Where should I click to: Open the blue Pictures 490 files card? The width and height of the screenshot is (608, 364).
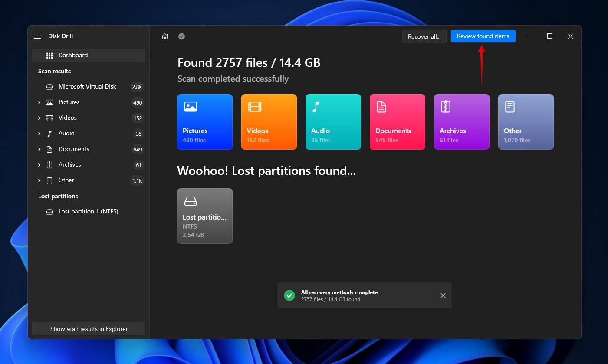[x=205, y=122]
